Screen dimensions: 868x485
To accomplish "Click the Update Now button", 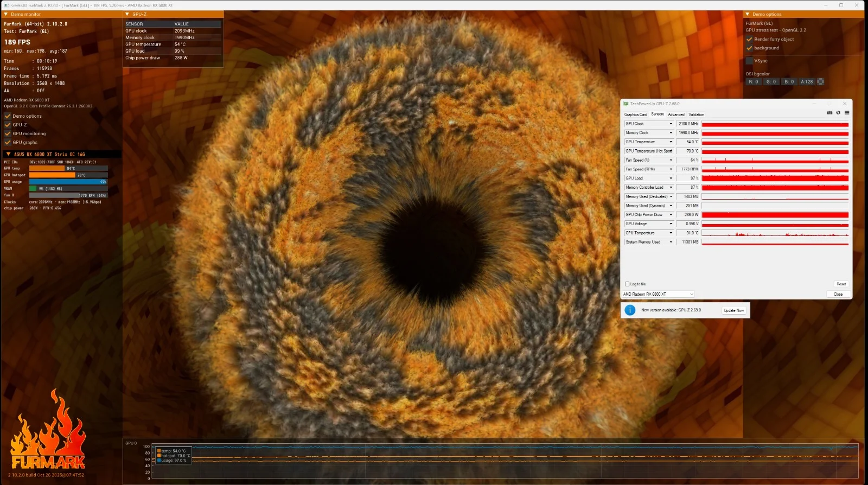I will pos(733,310).
